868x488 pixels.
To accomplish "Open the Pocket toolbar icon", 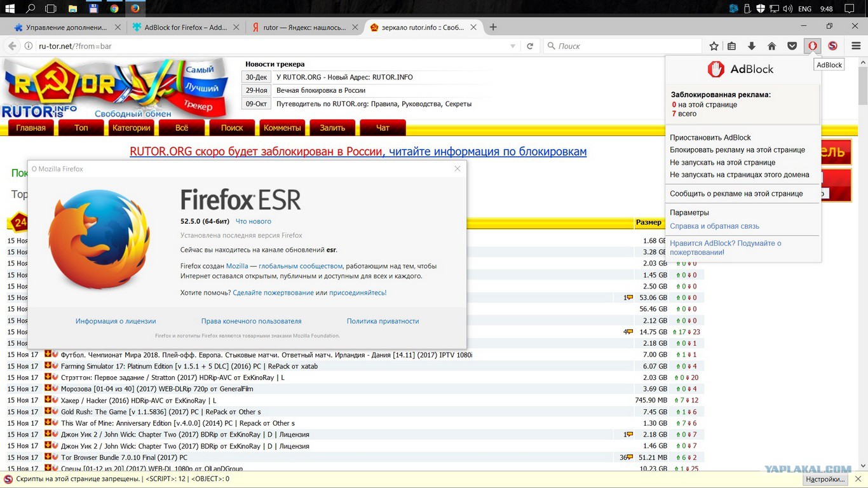I will pos(792,46).
